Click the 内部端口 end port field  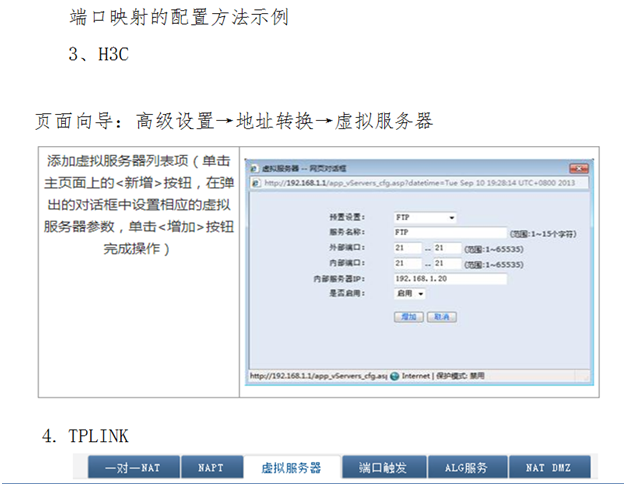tap(447, 264)
